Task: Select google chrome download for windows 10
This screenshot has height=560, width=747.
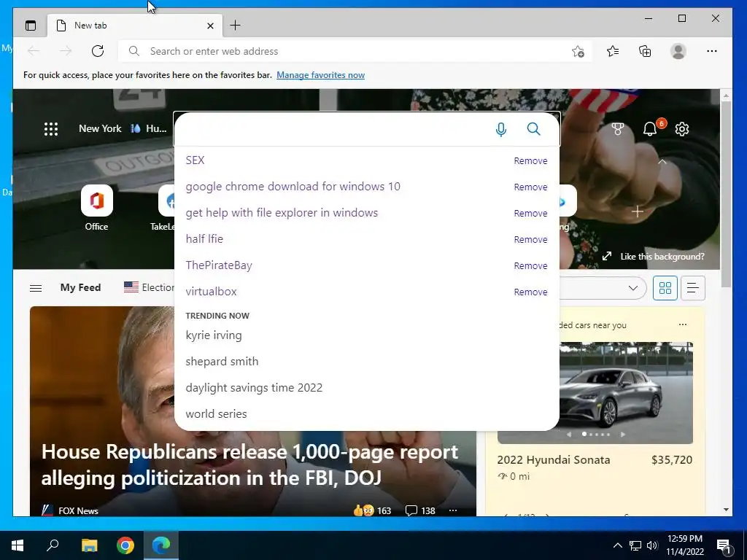Action: (293, 187)
